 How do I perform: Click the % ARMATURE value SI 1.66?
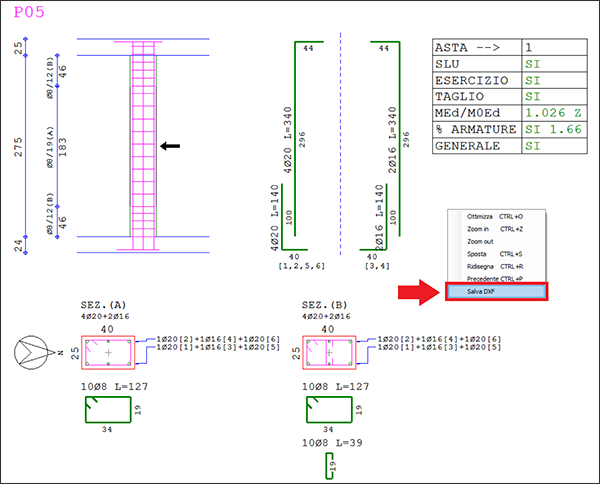tap(555, 129)
